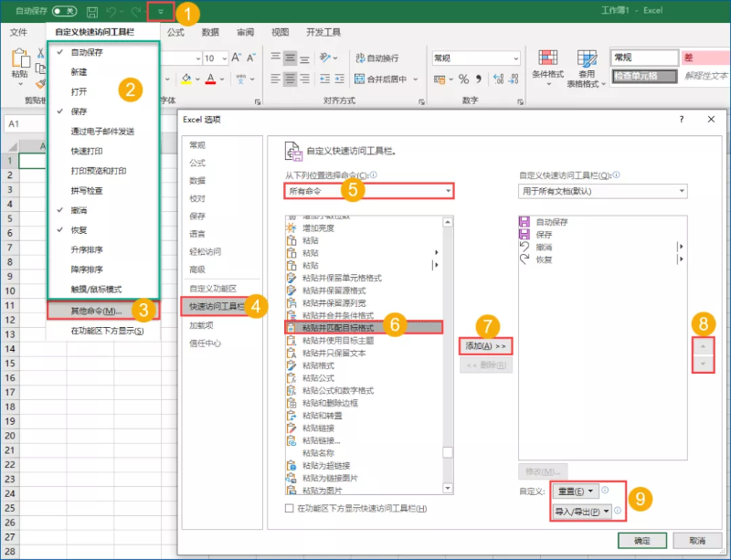Image resolution: width=731 pixels, height=560 pixels.
Task: Click the move up arrow button
Action: tap(703, 346)
